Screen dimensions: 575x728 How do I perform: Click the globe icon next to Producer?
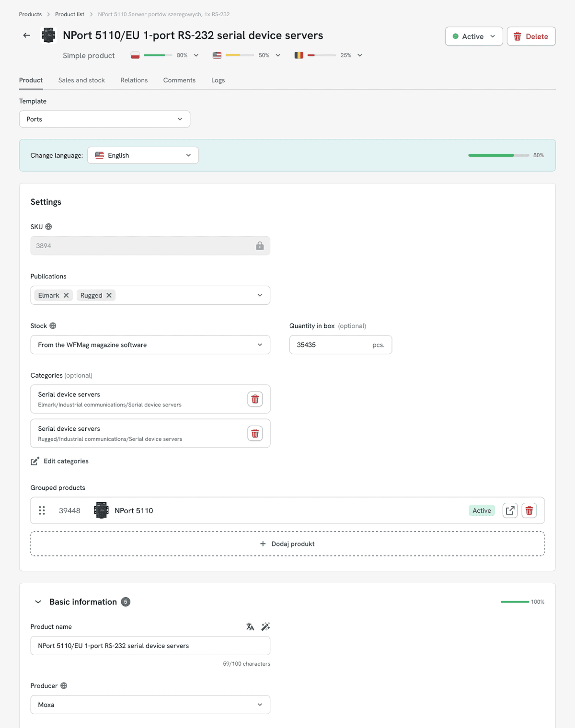pos(64,686)
